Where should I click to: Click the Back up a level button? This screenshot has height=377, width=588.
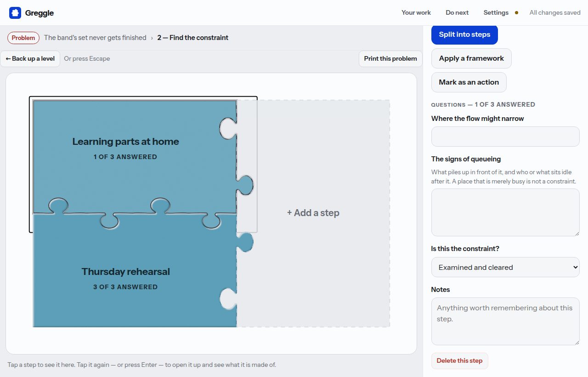pyautogui.click(x=30, y=59)
